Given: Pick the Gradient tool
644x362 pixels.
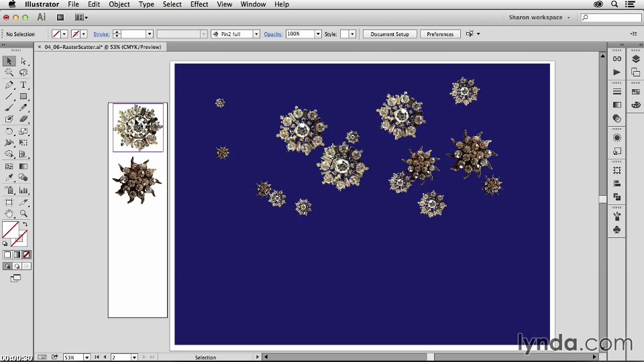Looking at the screenshot, I should pos(23,166).
